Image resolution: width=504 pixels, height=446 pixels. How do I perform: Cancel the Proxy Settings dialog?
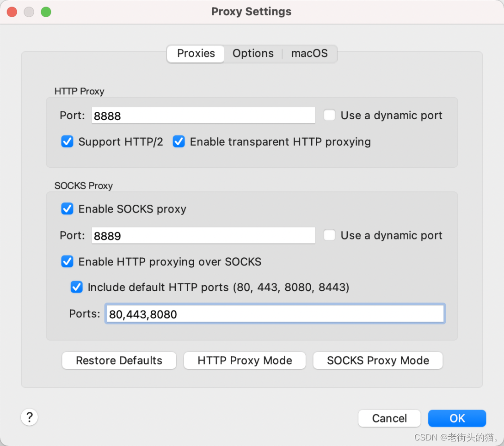[389, 418]
